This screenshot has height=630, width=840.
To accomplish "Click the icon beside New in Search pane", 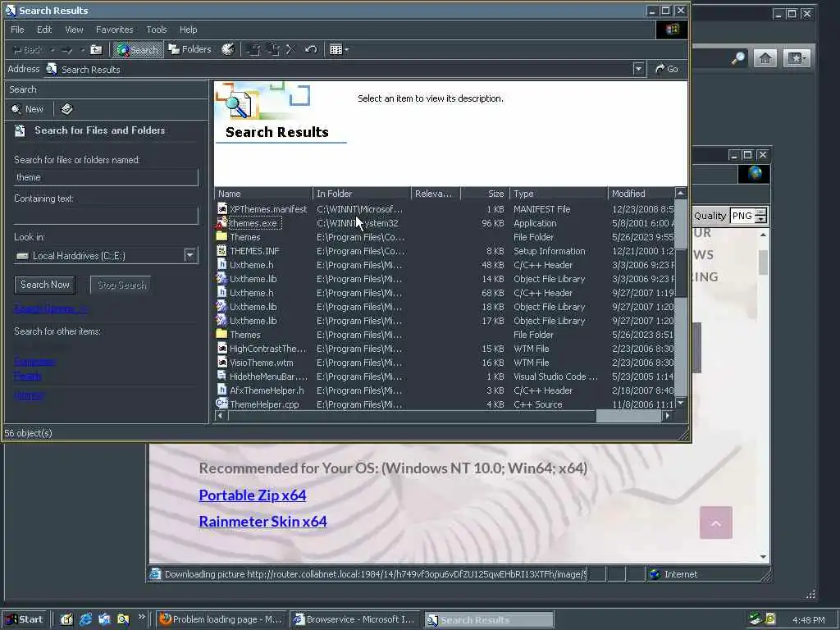I will (66, 109).
